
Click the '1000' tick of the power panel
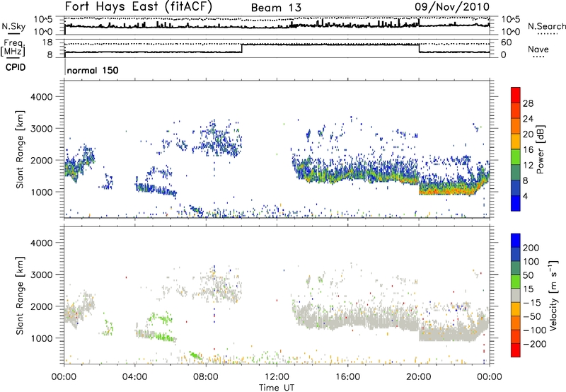41,192
